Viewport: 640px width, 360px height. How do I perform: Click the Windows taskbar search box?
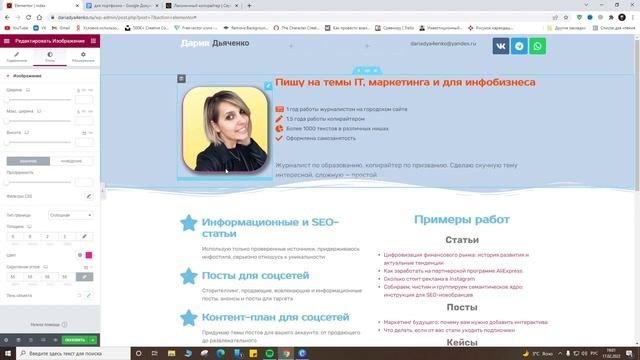tap(73, 353)
